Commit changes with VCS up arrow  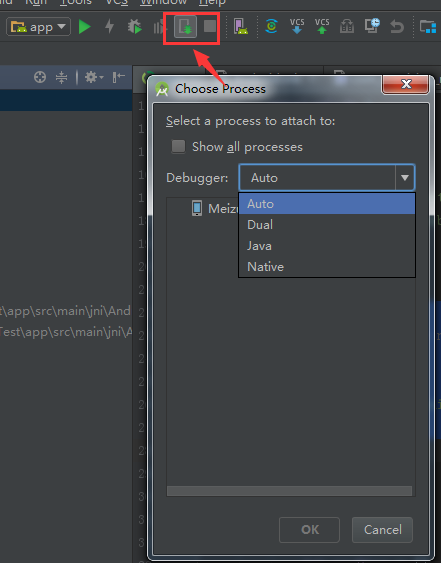(x=322, y=26)
